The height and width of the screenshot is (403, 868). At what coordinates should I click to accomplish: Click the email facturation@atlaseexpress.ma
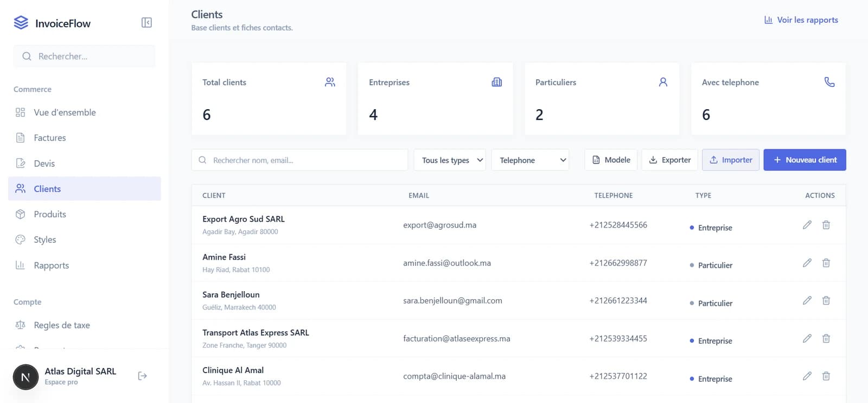click(x=457, y=338)
